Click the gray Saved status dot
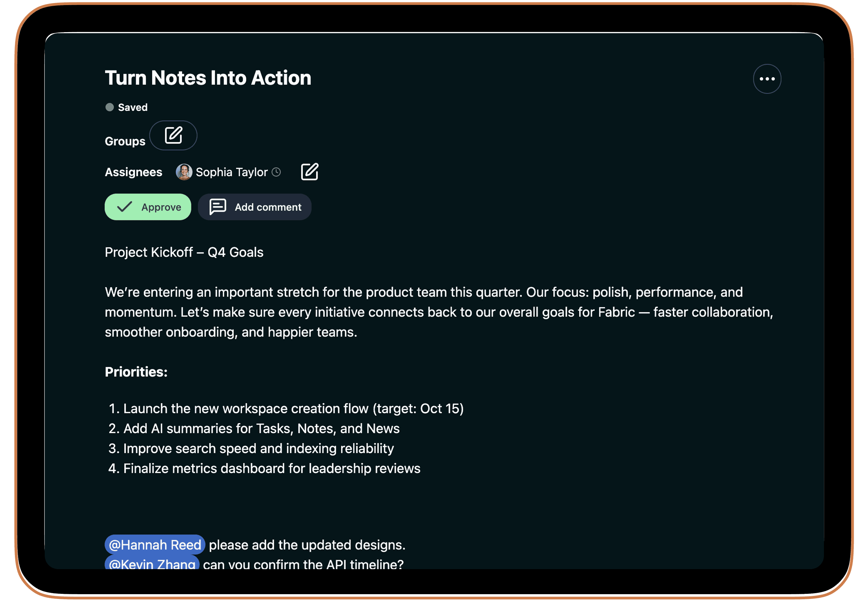Image resolution: width=868 pixels, height=604 pixels. coord(109,107)
